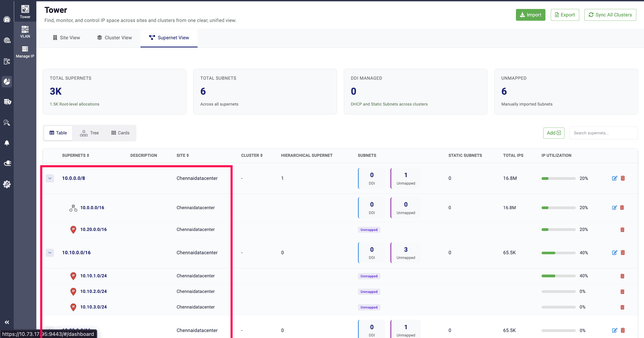Viewport: 644px width, 338px height.
Task: Collapse the 10.10.0.0/16 supernet row
Action: [50, 253]
